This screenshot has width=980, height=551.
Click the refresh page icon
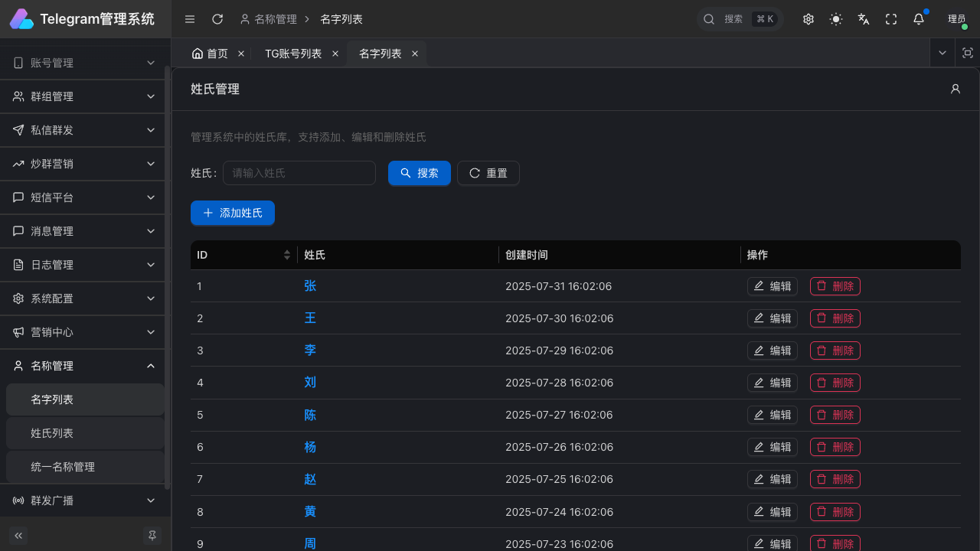[x=217, y=19]
